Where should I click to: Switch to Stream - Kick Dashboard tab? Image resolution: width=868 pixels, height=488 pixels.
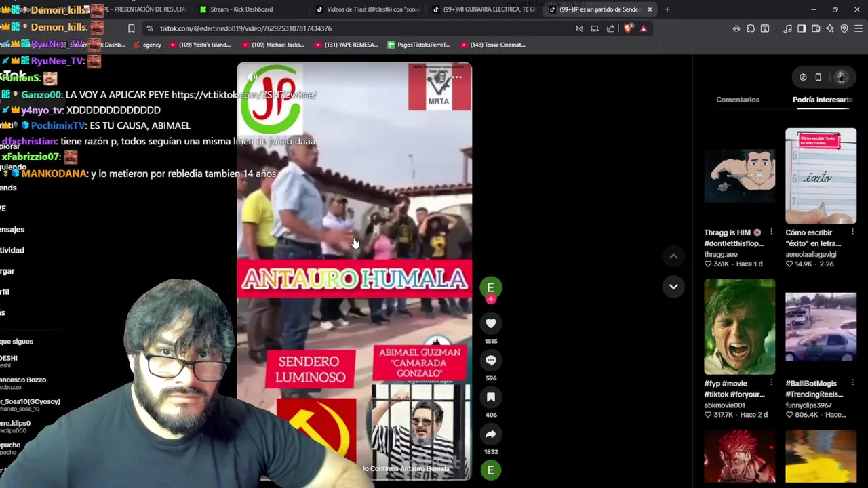tap(251, 9)
